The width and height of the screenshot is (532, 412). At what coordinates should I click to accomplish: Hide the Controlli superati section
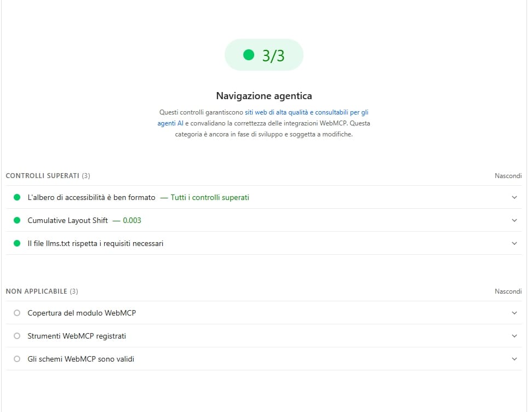(508, 176)
